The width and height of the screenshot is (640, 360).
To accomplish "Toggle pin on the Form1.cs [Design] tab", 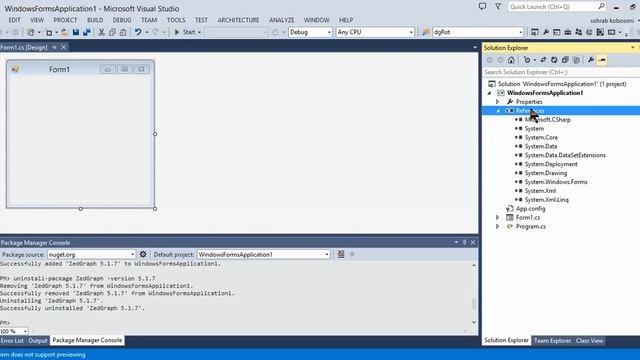I will [x=54, y=47].
